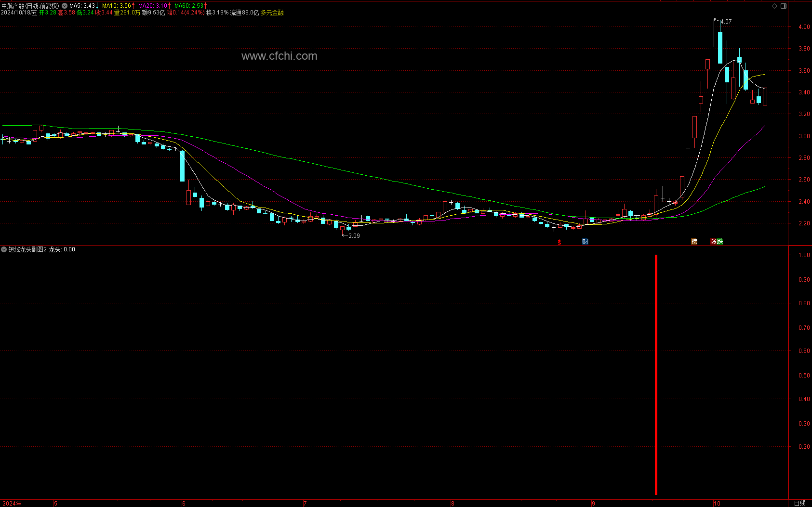Click month 7 marker on time axis
This screenshot has width=812, height=507.
click(x=305, y=504)
